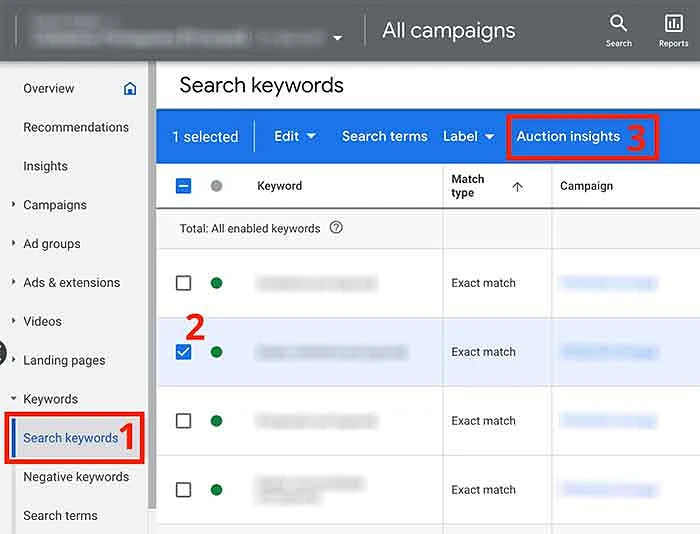
Task: Expand the Ads & extensions section
Action: 13,282
